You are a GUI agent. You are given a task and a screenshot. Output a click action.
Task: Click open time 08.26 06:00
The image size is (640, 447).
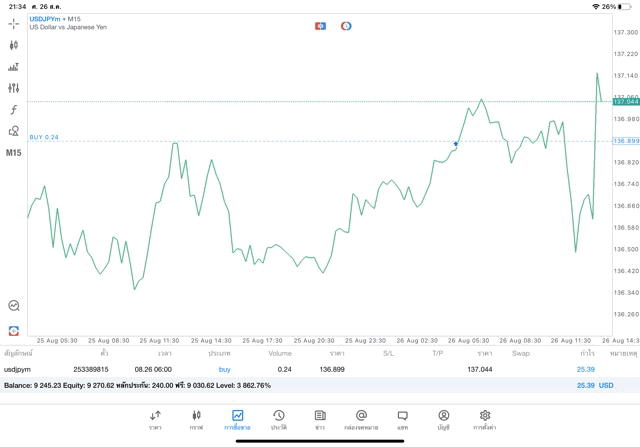[x=153, y=369]
